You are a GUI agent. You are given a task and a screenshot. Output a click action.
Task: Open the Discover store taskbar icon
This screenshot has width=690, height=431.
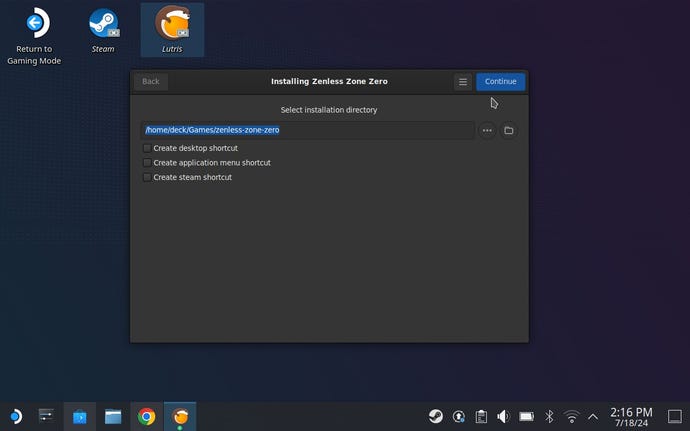coord(79,416)
